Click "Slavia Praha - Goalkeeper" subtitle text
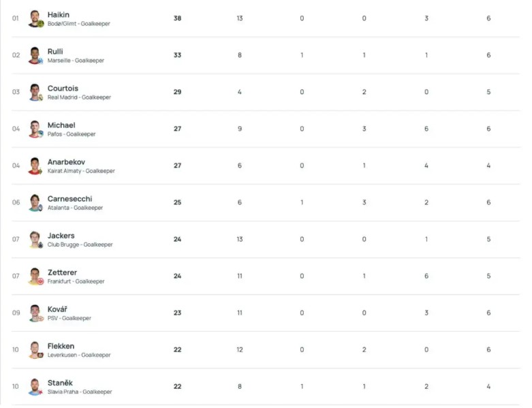This screenshot has width=532, height=408. pos(79,392)
